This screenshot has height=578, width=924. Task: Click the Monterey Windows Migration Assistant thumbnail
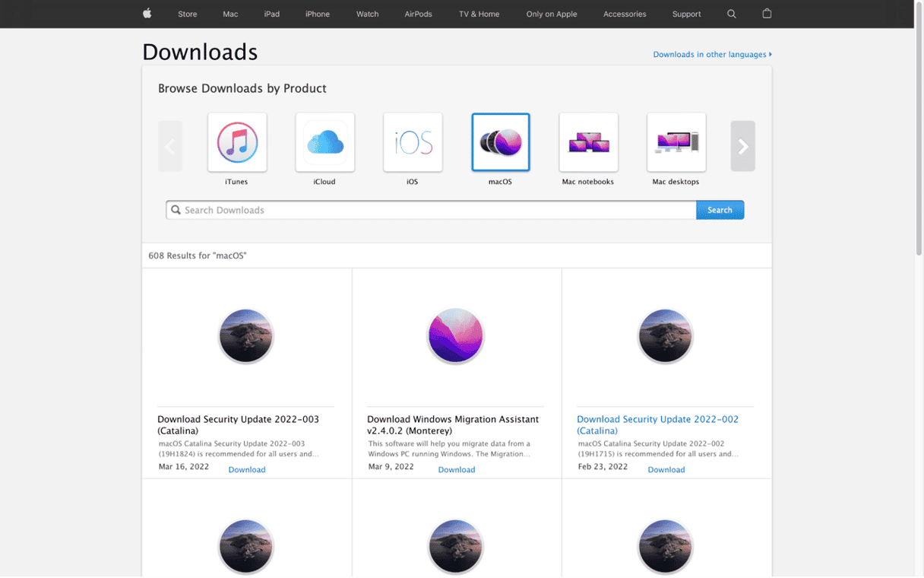click(455, 336)
